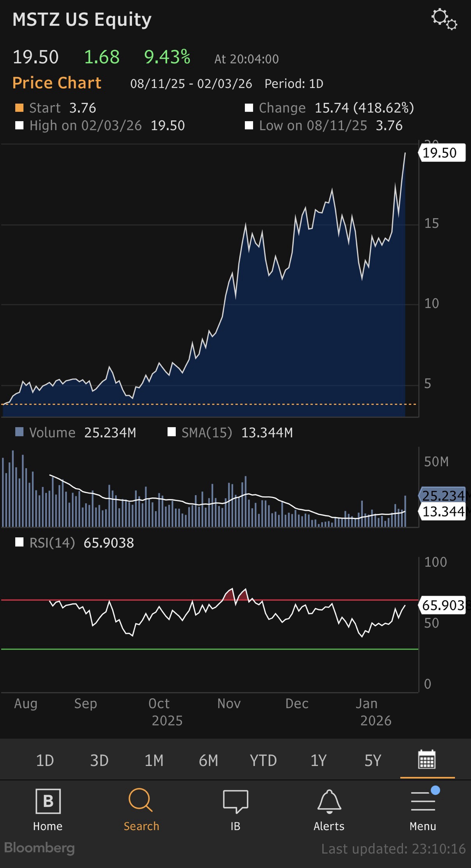Select the 6M time range tab
Viewport: 471px width, 868px height.
click(x=208, y=760)
